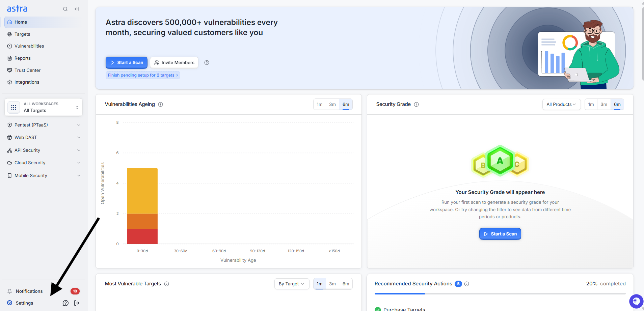Click the Settings gear icon
The height and width of the screenshot is (311, 644).
(x=10, y=303)
